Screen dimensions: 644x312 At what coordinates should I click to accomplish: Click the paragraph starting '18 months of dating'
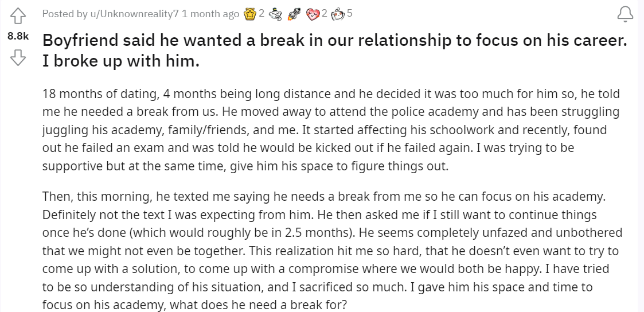point(331,130)
